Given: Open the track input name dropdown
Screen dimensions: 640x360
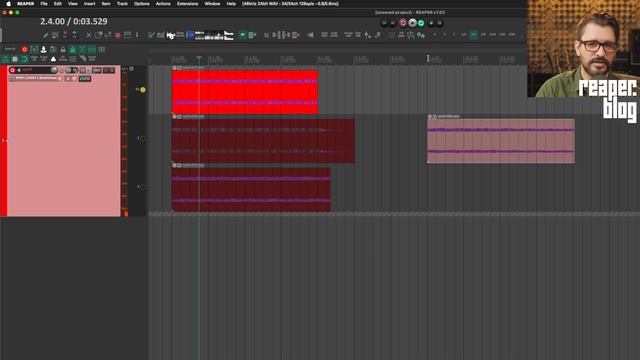Looking at the screenshot, I should pos(37,78).
